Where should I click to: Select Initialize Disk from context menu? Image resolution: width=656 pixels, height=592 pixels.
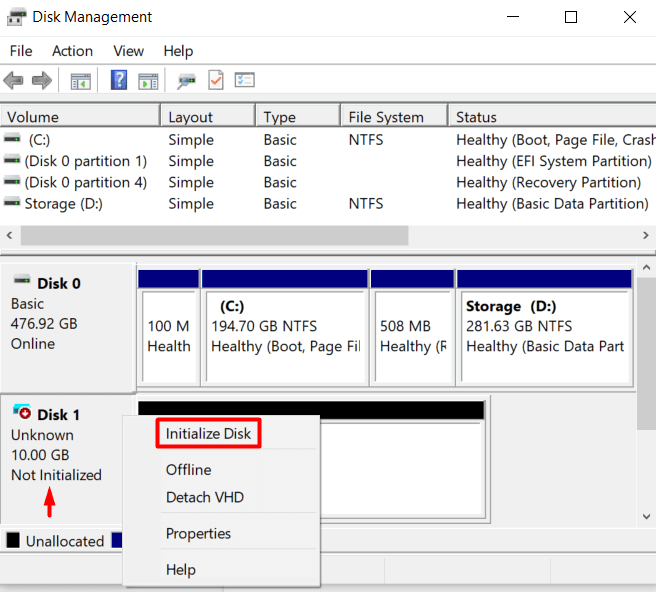point(208,434)
